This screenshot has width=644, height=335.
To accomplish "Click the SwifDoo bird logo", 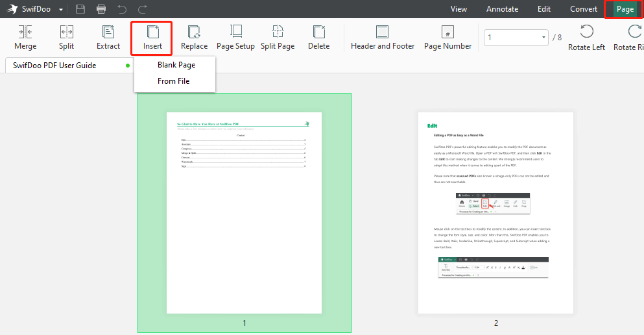I will pyautogui.click(x=12, y=9).
